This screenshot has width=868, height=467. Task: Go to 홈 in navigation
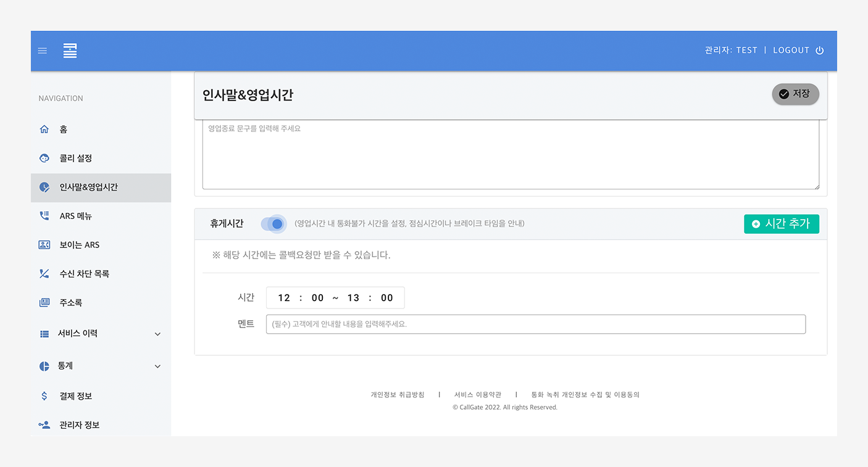tap(101, 130)
